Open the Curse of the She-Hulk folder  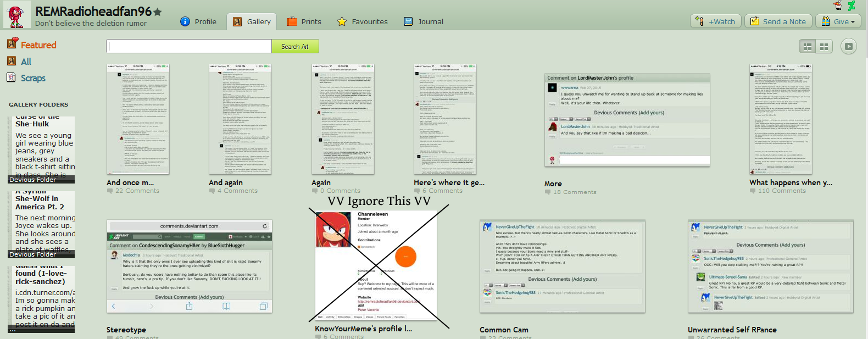42,149
